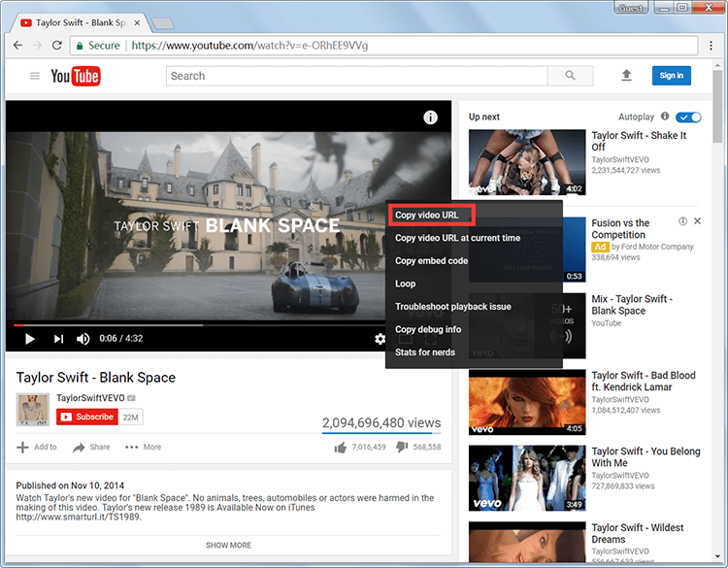This screenshot has width=728, height=568.
Task: Click the Add to plus icon
Action: (22, 448)
